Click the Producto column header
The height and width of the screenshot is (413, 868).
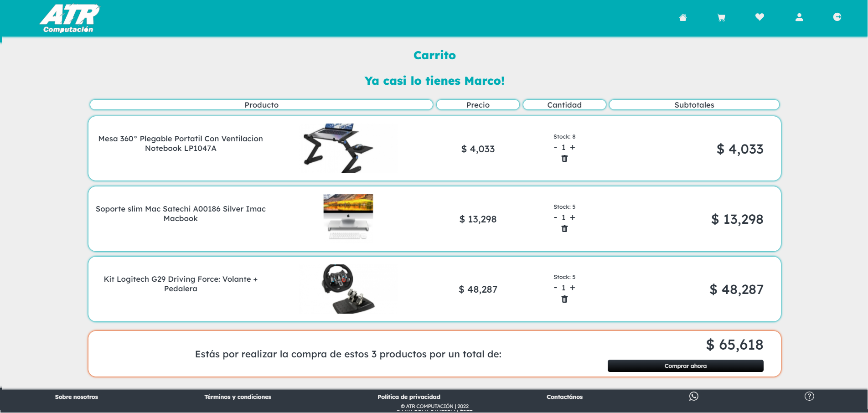click(261, 105)
